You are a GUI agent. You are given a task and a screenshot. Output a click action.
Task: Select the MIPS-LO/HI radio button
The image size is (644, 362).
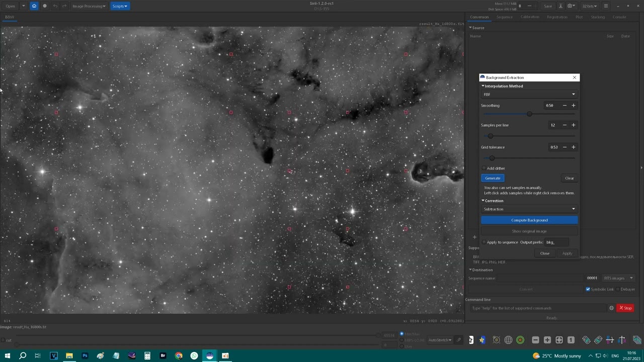pyautogui.click(x=401, y=340)
